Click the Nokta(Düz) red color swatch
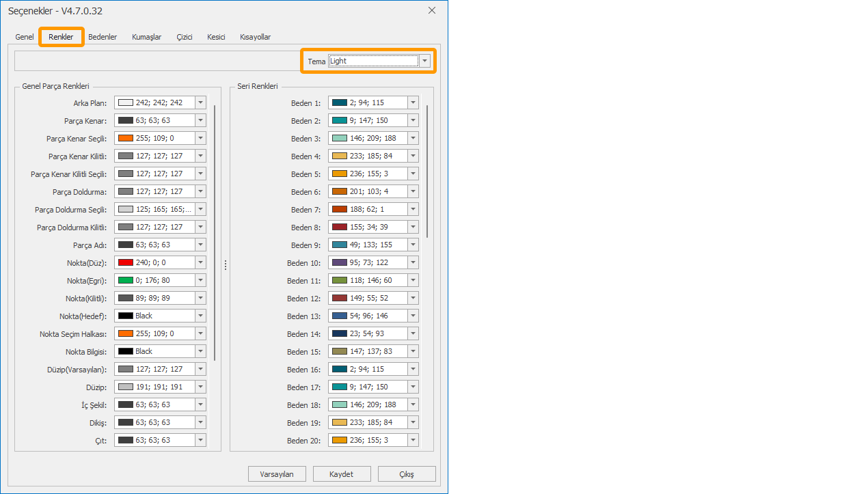The width and height of the screenshot is (868, 494). pyautogui.click(x=125, y=262)
